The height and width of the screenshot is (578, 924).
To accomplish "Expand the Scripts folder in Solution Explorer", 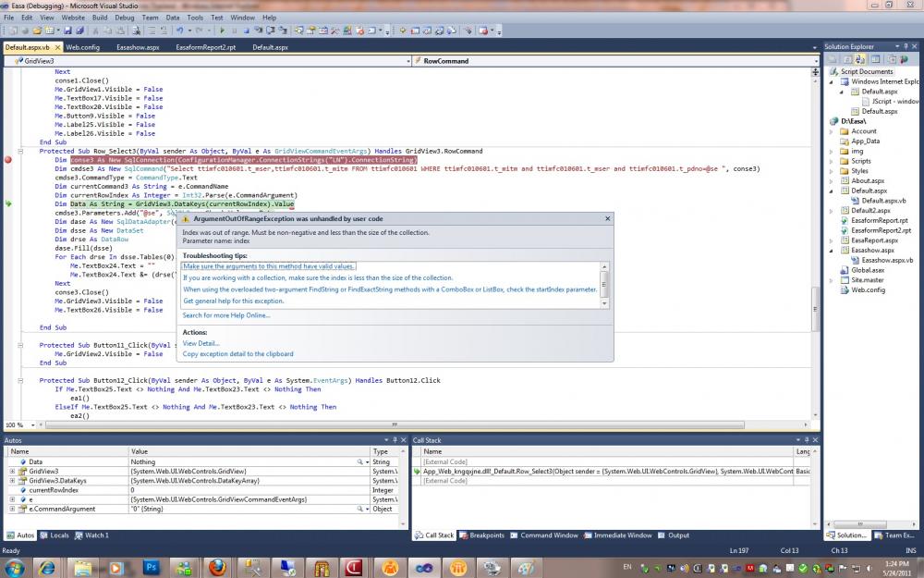I will (832, 161).
